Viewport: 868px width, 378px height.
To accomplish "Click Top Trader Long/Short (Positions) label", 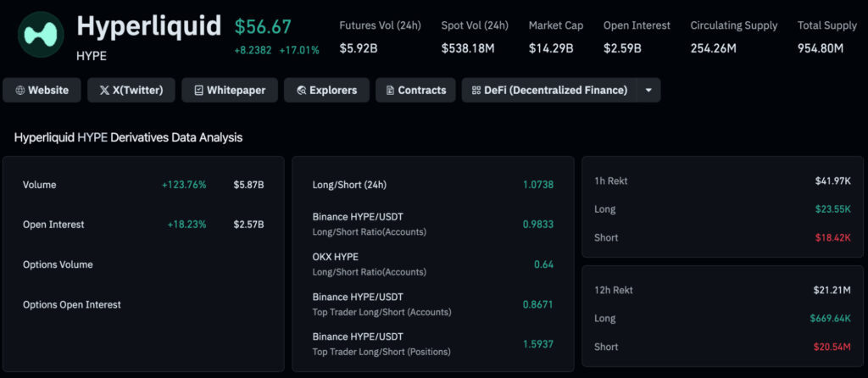I will (381, 352).
